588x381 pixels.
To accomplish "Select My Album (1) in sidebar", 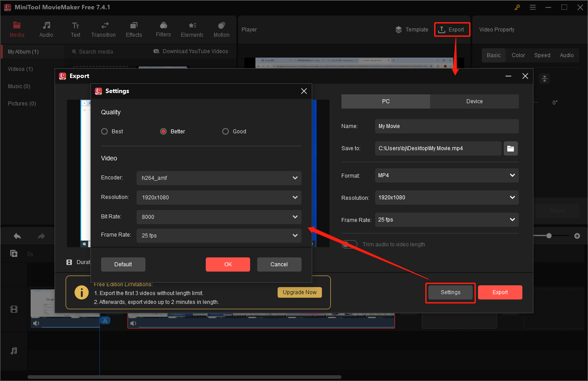I will coord(33,52).
